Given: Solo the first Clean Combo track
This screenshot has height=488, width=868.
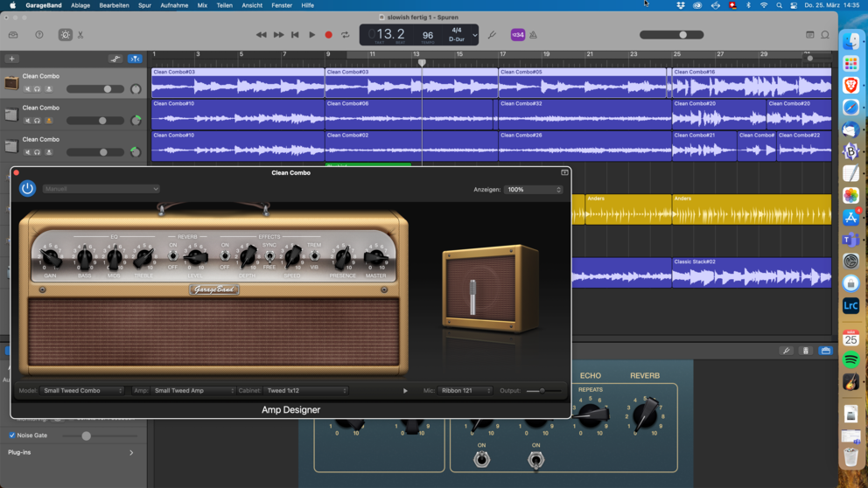Looking at the screenshot, I should coord(38,89).
